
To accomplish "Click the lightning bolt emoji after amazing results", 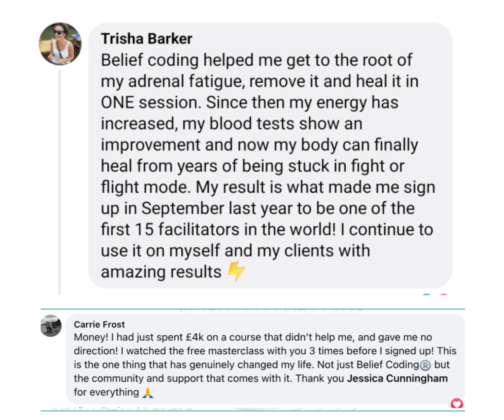I will coord(236,271).
